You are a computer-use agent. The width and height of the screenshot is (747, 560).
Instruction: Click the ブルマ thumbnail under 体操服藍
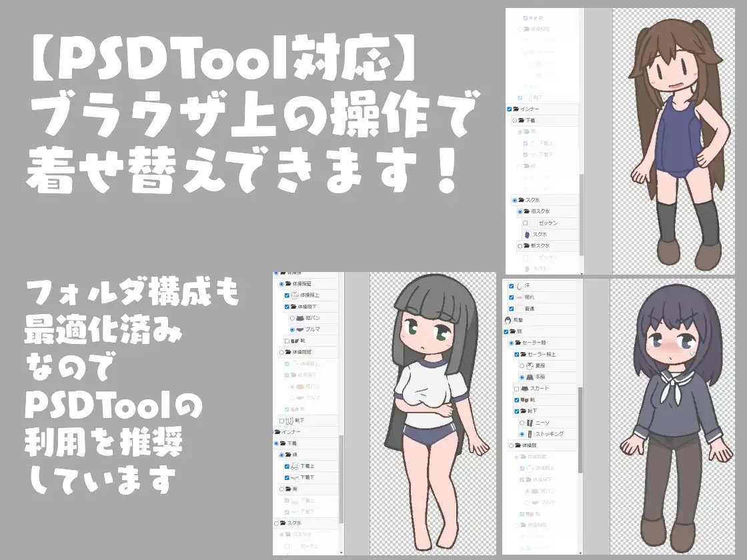pos(300,329)
